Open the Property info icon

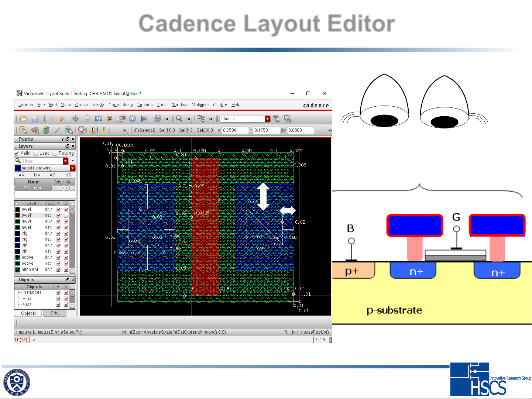pyautogui.click(x=133, y=118)
